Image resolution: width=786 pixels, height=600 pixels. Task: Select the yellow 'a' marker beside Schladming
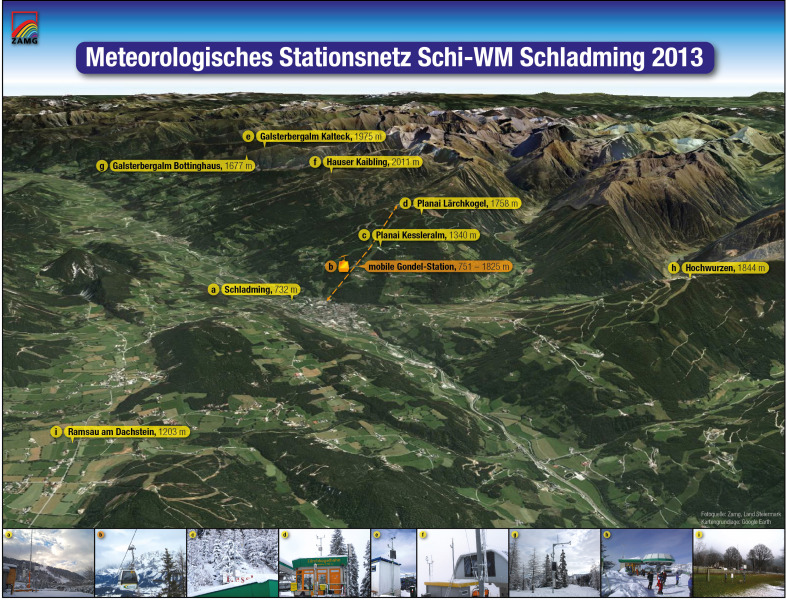pos(214,290)
